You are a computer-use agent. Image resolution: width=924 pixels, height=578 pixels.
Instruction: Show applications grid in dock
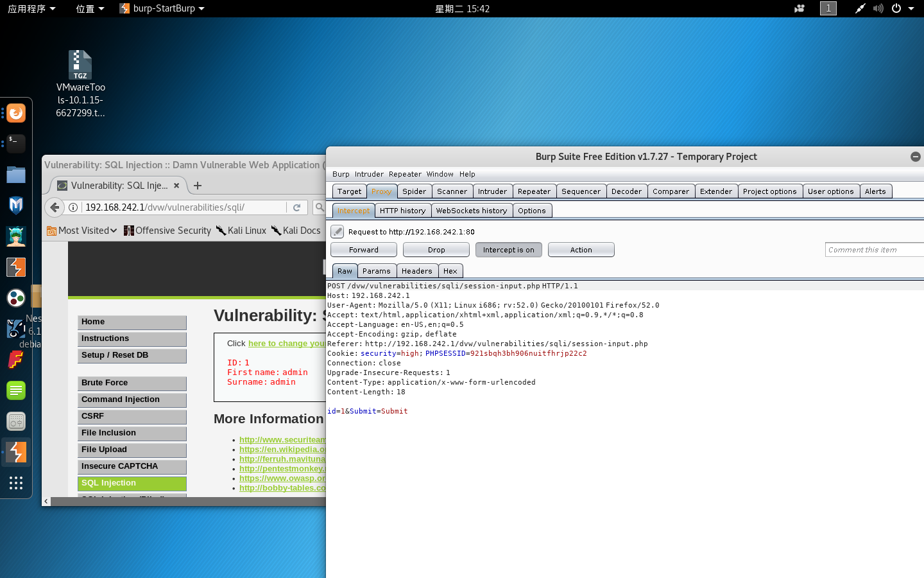(x=16, y=483)
